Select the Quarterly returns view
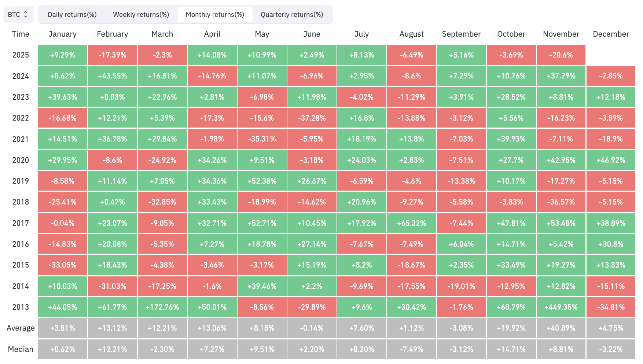 pyautogui.click(x=291, y=14)
